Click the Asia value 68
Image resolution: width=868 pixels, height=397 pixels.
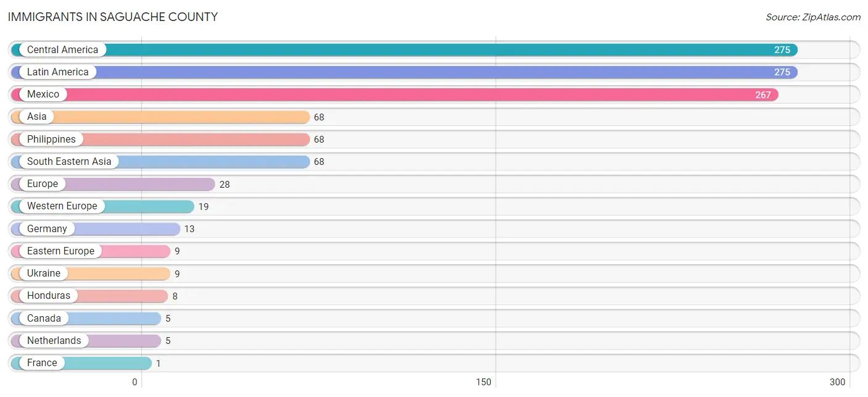(319, 117)
